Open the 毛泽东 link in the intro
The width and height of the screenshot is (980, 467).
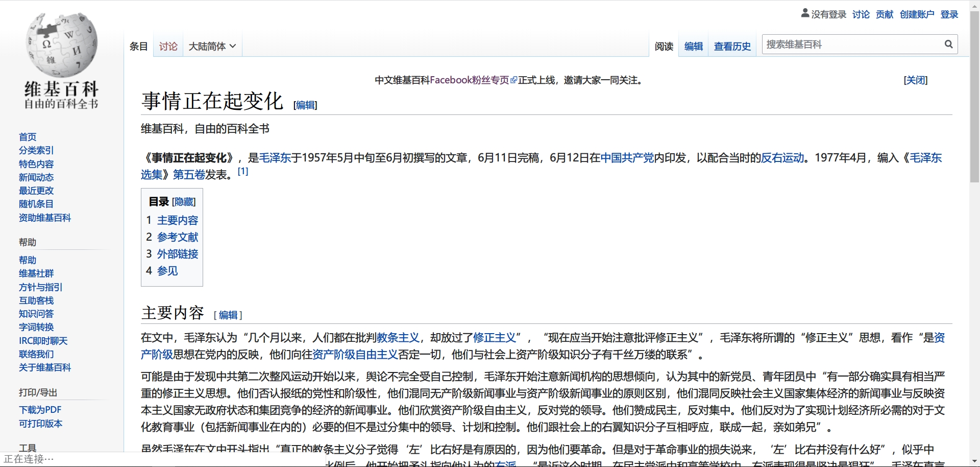coord(275,158)
